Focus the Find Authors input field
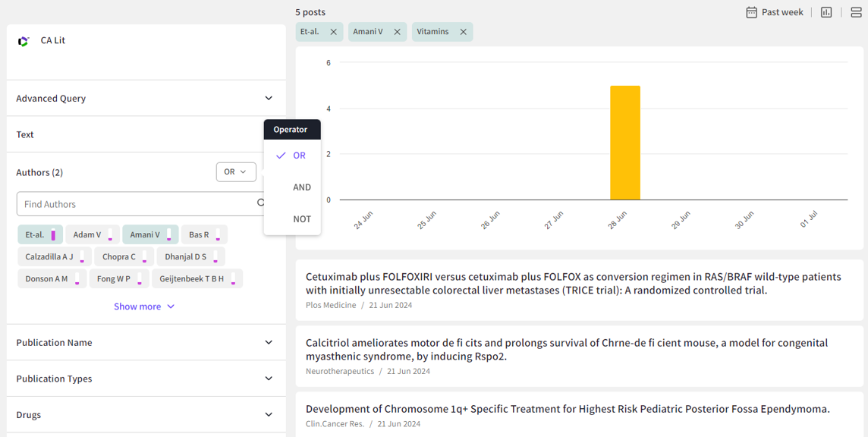The image size is (868, 437). tap(137, 204)
